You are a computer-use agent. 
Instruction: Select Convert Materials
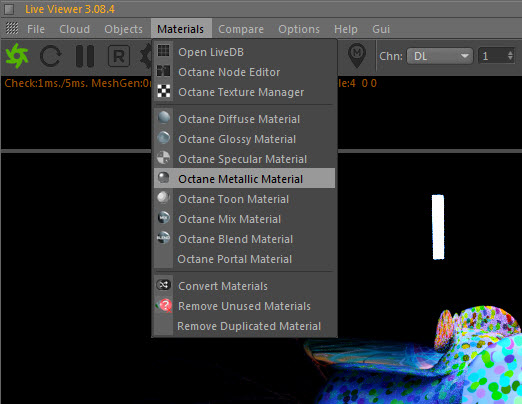244,286
